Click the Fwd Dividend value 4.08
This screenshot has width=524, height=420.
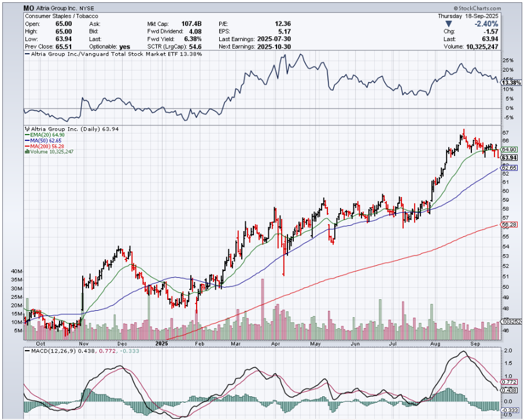(195, 31)
